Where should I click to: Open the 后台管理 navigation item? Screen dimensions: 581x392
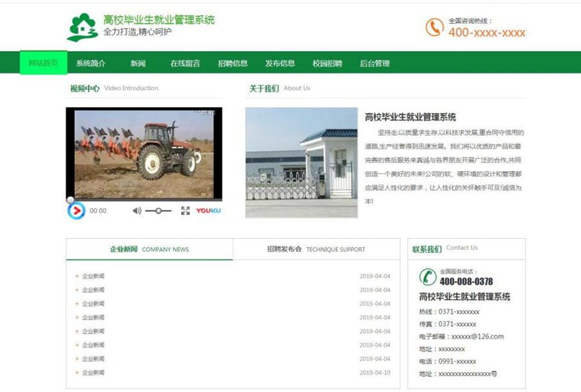(x=374, y=63)
